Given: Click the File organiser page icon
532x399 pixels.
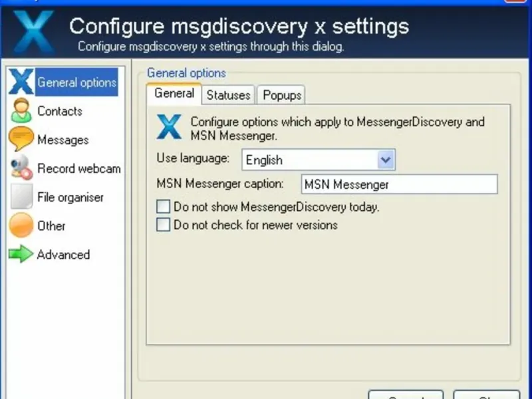Looking at the screenshot, I should coord(22,196).
